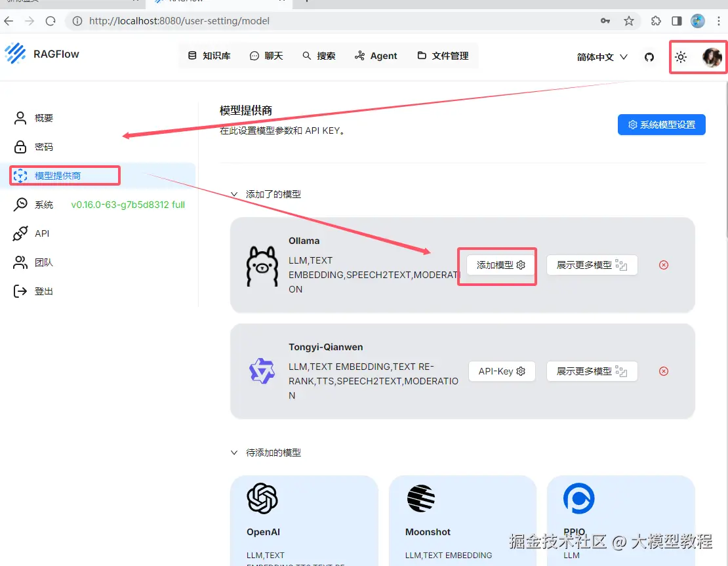Click the Moonshot logo
The image size is (728, 566).
point(421,498)
